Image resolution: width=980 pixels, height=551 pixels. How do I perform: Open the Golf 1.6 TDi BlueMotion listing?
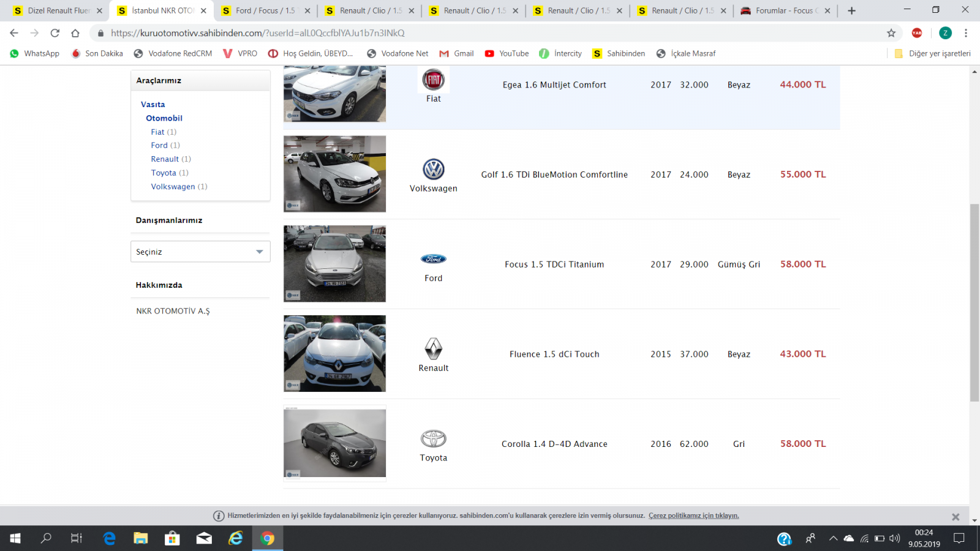[x=554, y=174]
